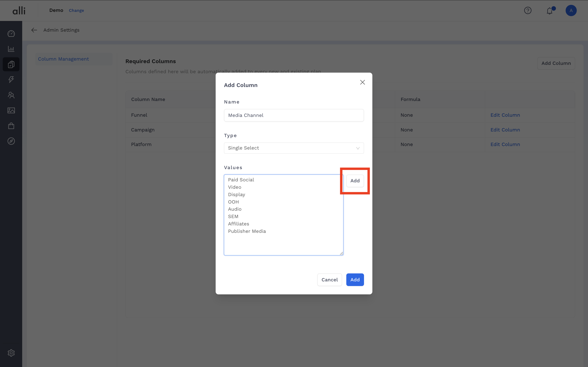The image size is (588, 367).
Task: Open the dashboard gauge icon in sidebar
Action: (11, 33)
